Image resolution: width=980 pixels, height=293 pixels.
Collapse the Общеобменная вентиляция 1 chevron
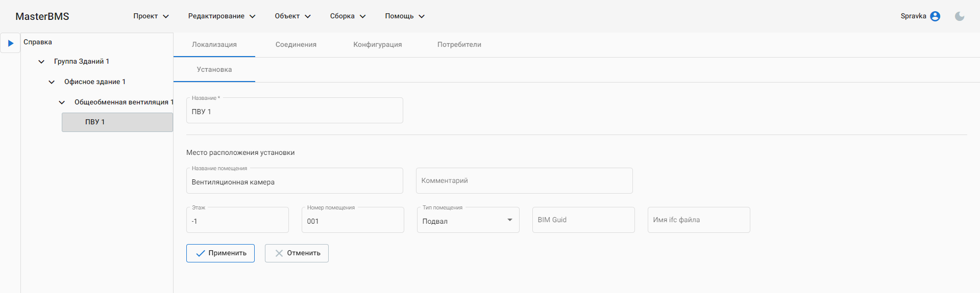tap(62, 102)
